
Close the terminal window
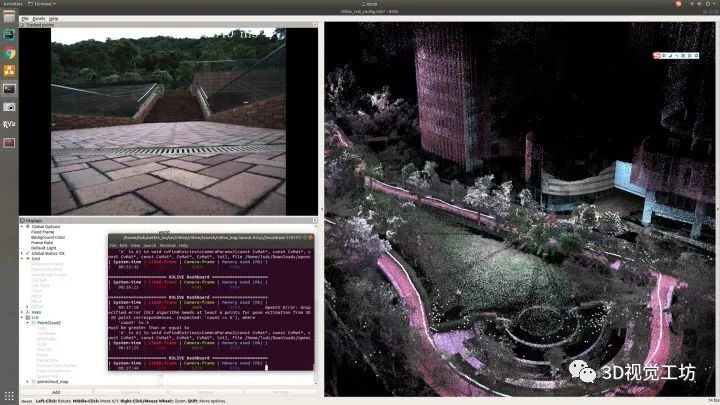(310, 237)
